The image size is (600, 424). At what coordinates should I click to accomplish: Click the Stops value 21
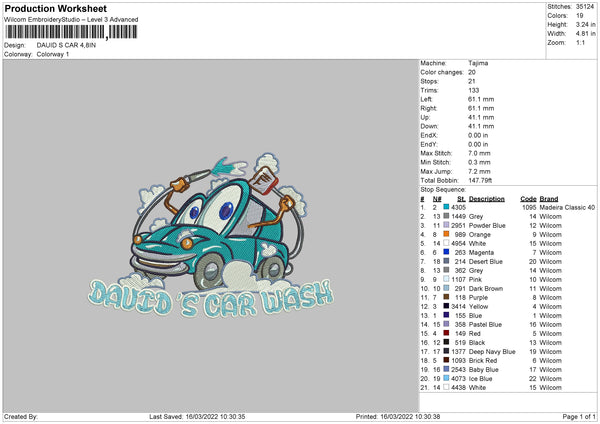[x=471, y=81]
